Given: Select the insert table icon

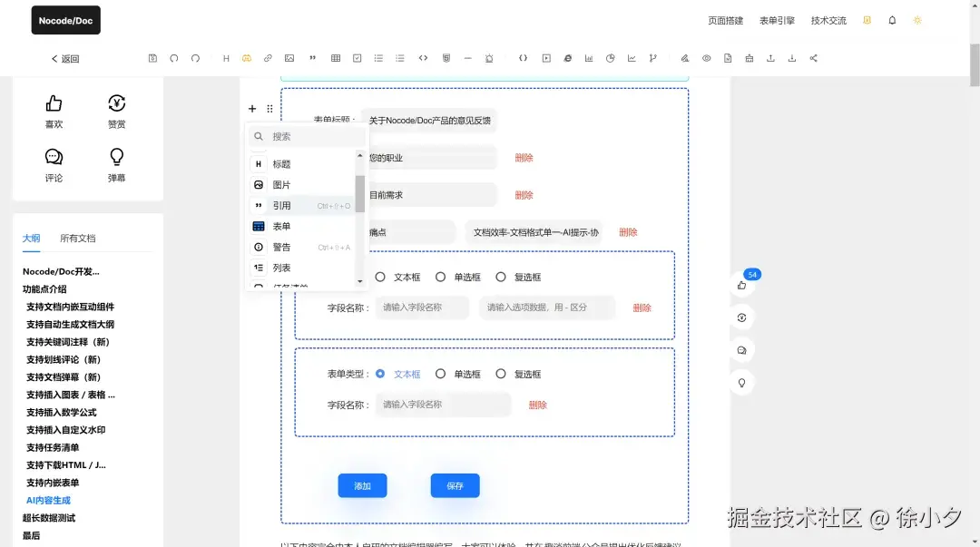Looking at the screenshot, I should click(x=335, y=57).
